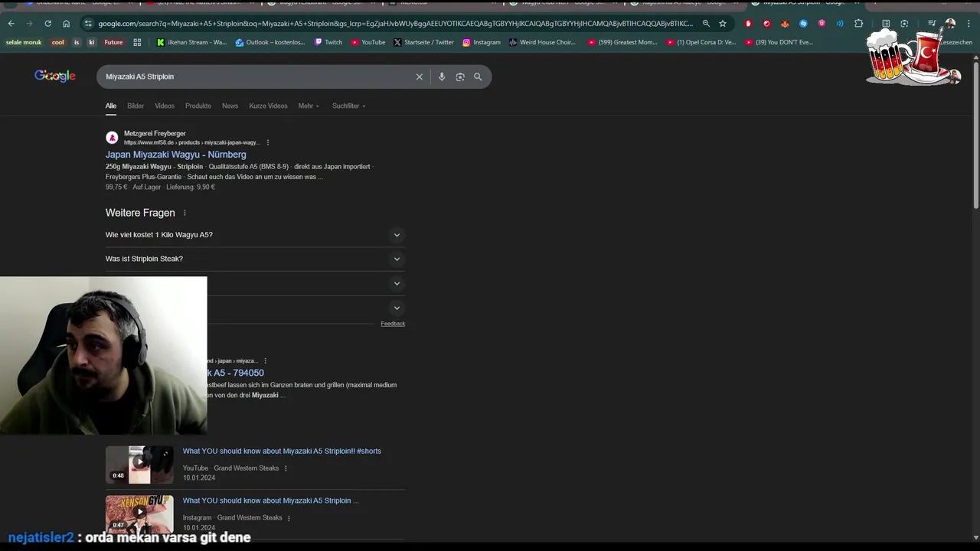Open 'Startseite / Twitter' bookmark

[x=424, y=42]
